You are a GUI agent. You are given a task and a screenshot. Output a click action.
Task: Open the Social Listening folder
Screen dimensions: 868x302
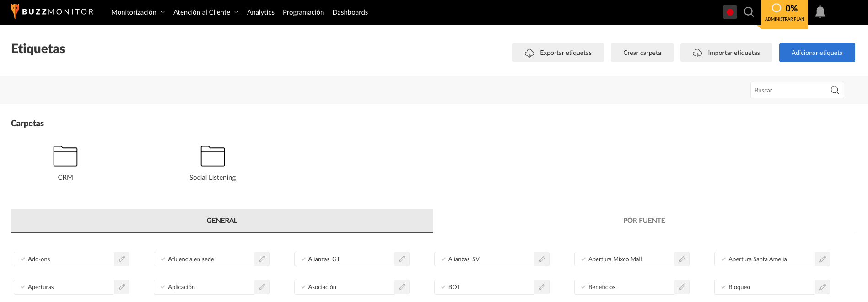212,163
